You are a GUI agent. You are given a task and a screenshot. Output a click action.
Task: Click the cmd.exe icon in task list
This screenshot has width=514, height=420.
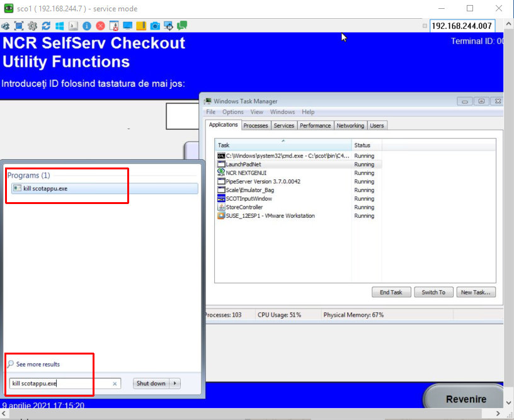click(221, 156)
